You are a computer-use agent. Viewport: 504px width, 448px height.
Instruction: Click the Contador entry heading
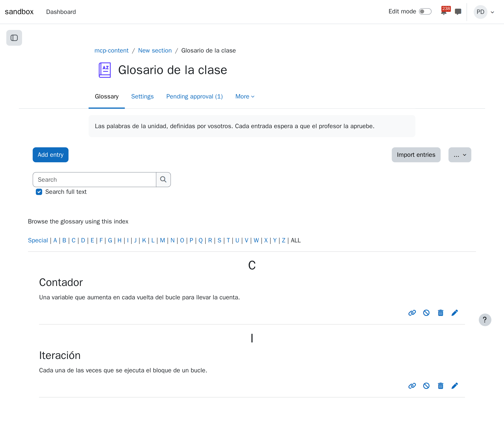point(61,283)
